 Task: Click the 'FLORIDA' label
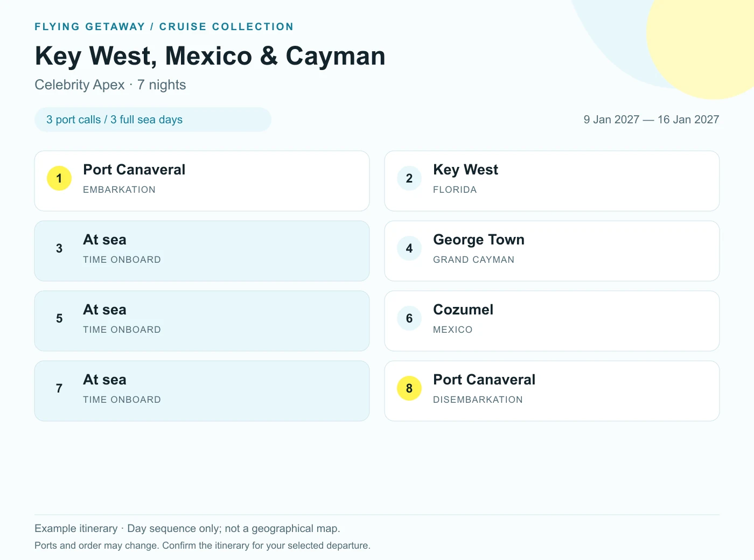(x=455, y=190)
